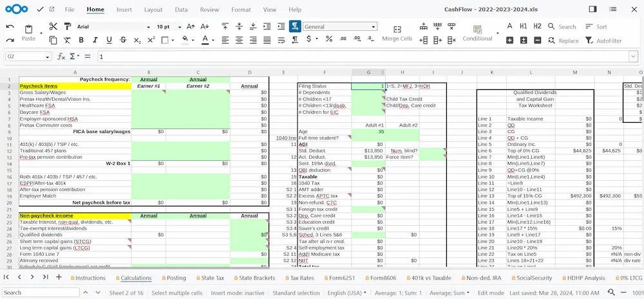The width and height of the screenshot is (644, 299).
Task: Toggle Wrap Text for cell
Action: [x=281, y=41]
